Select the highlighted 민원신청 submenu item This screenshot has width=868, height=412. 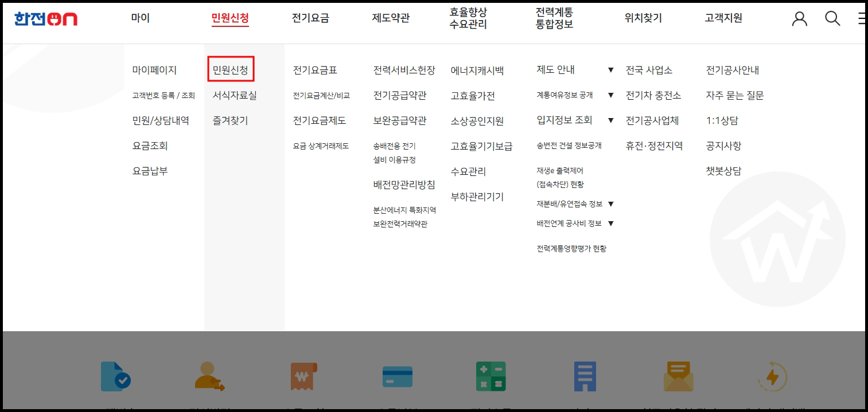click(230, 68)
